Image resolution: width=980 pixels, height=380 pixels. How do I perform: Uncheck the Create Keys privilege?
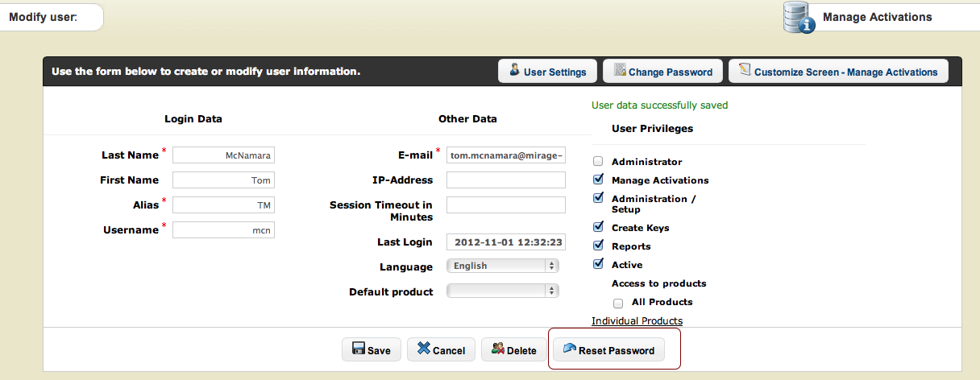pyautogui.click(x=597, y=227)
